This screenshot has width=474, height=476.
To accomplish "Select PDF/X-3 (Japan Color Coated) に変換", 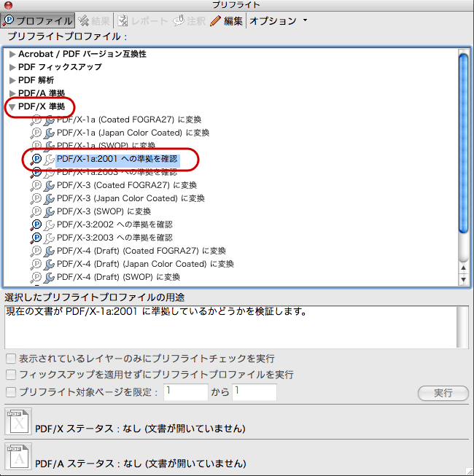I will click(131, 198).
